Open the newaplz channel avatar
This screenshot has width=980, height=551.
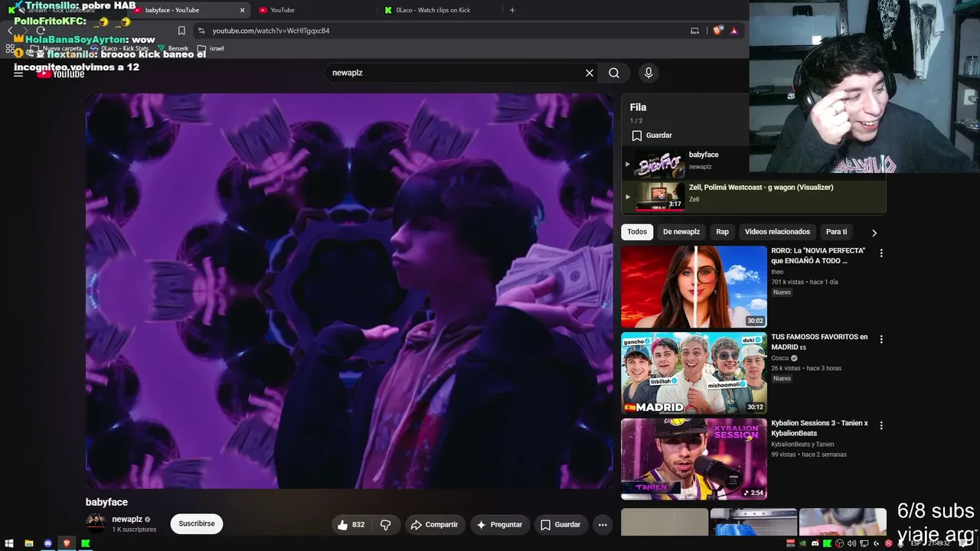tap(96, 523)
